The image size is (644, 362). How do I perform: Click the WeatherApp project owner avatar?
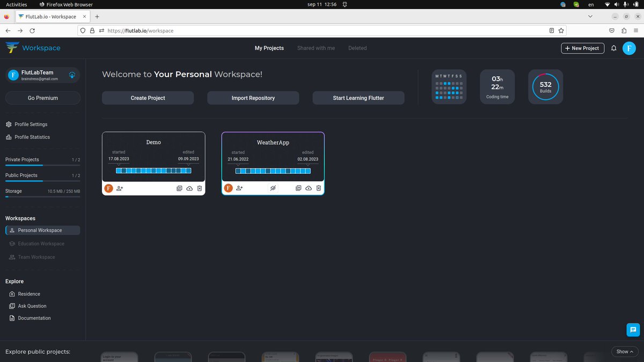pos(228,188)
